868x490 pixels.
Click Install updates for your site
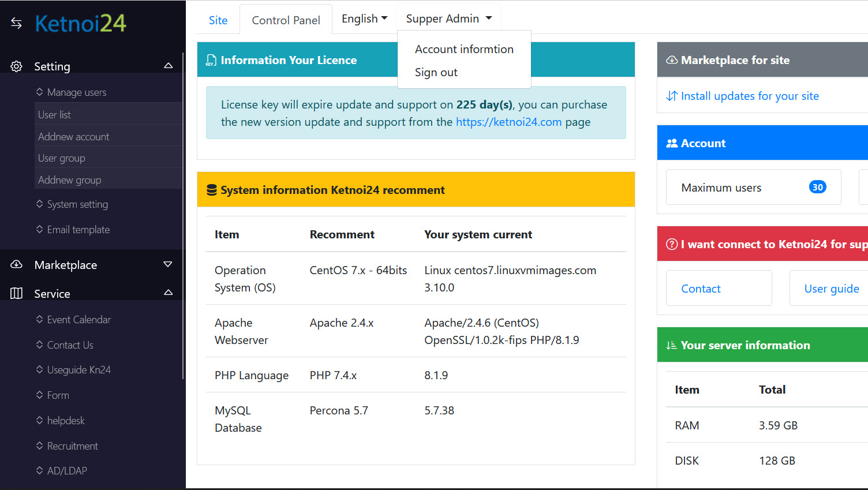(x=750, y=96)
